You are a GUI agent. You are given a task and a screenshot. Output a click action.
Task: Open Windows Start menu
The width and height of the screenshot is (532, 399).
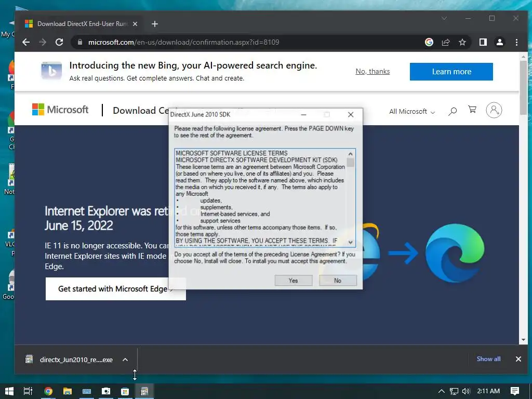[9, 391]
